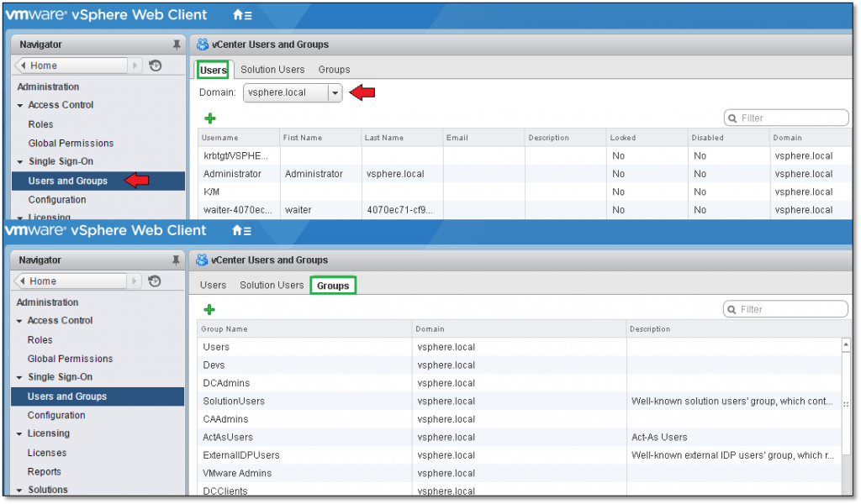Open the home menu icon in the Users-view header
861x504 pixels.
click(x=242, y=15)
